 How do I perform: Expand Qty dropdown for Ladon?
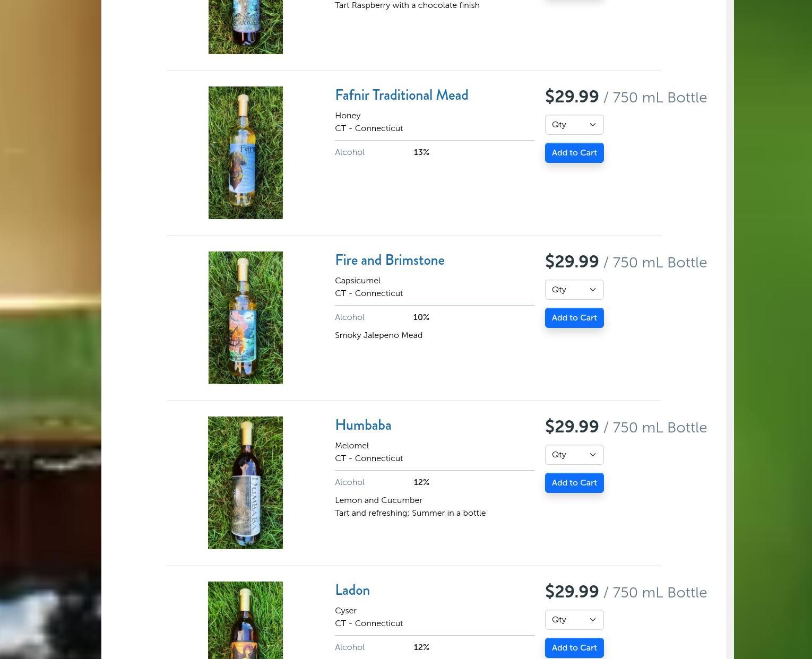[574, 620]
